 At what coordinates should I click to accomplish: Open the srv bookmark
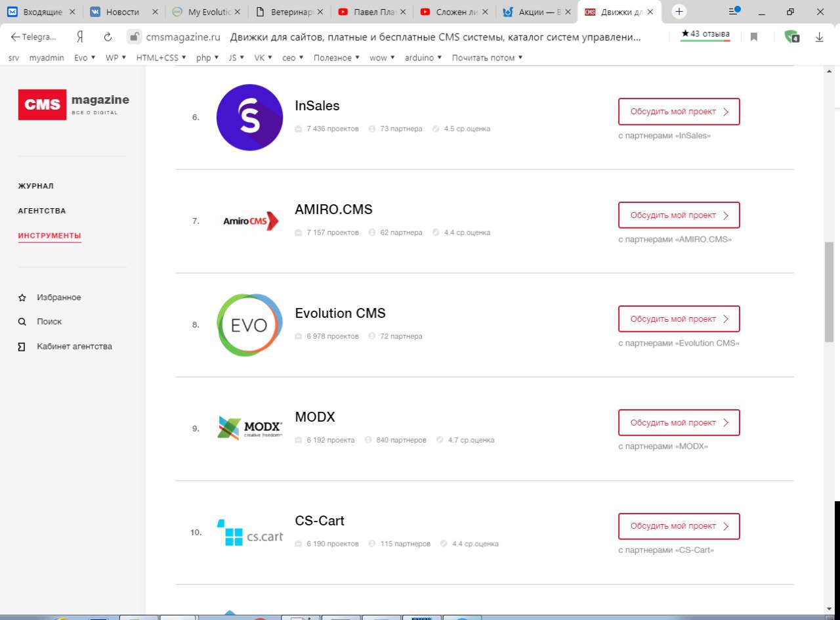[14, 58]
